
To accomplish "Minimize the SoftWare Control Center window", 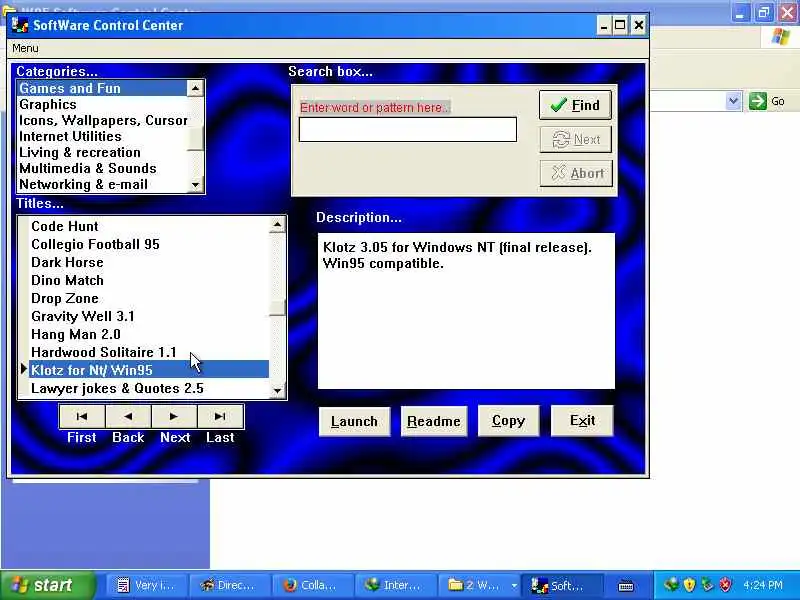I will (x=604, y=26).
